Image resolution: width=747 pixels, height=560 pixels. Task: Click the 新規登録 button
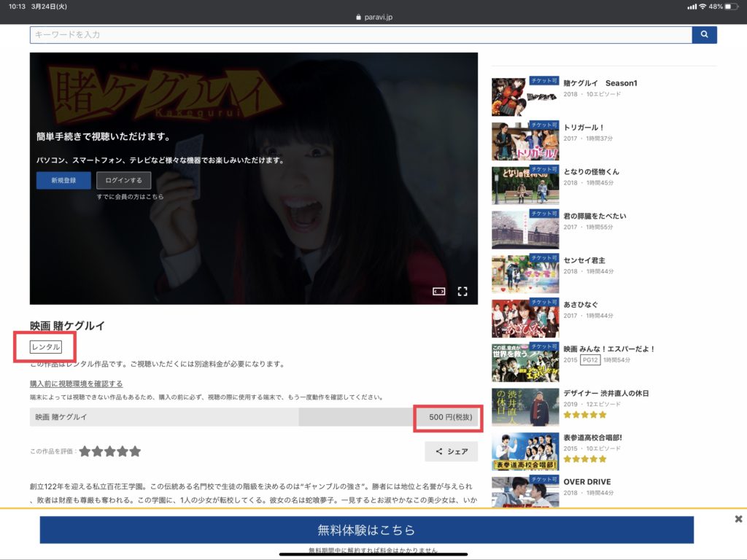coord(63,181)
